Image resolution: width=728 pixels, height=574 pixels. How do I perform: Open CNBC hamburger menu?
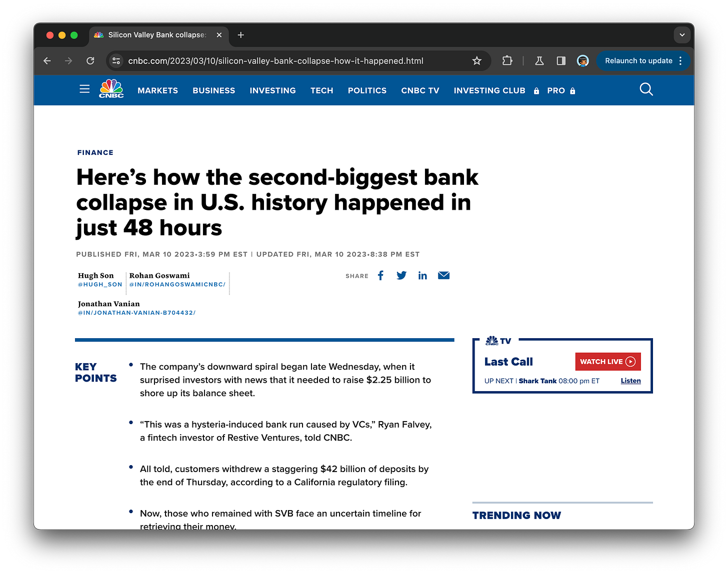84,89
